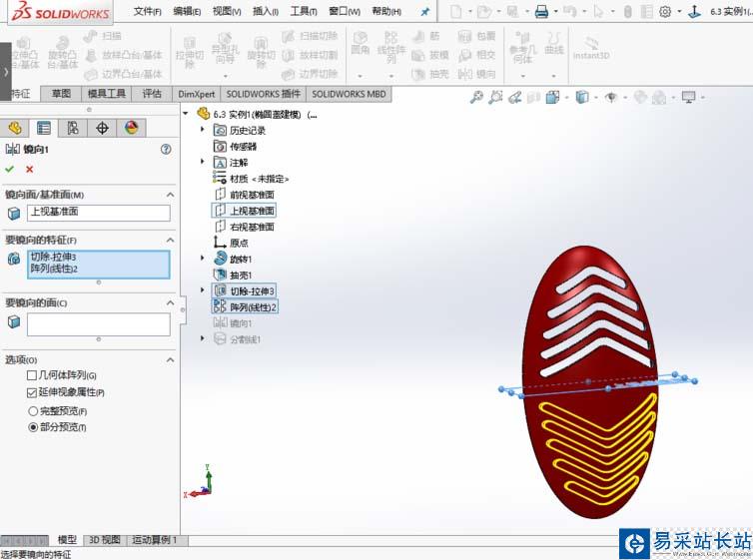Viewport: 753px width, 560px height.
Task: Open the 文件 menu
Action: (148, 11)
